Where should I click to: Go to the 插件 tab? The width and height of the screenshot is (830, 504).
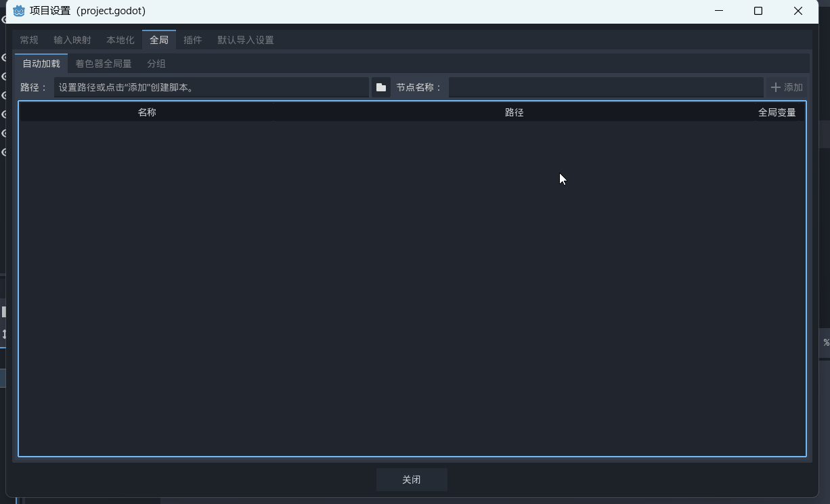(193, 40)
